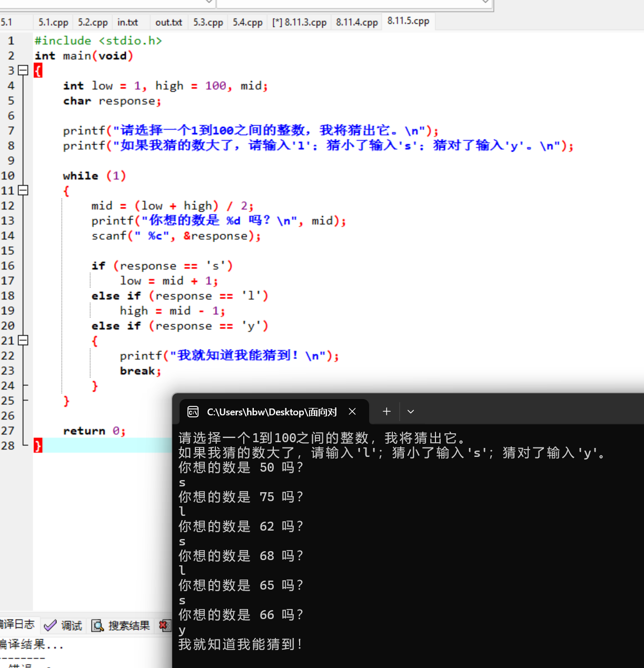Click the printf line with 你想的数是 %d
The height and width of the screenshot is (668, 644).
tap(219, 221)
